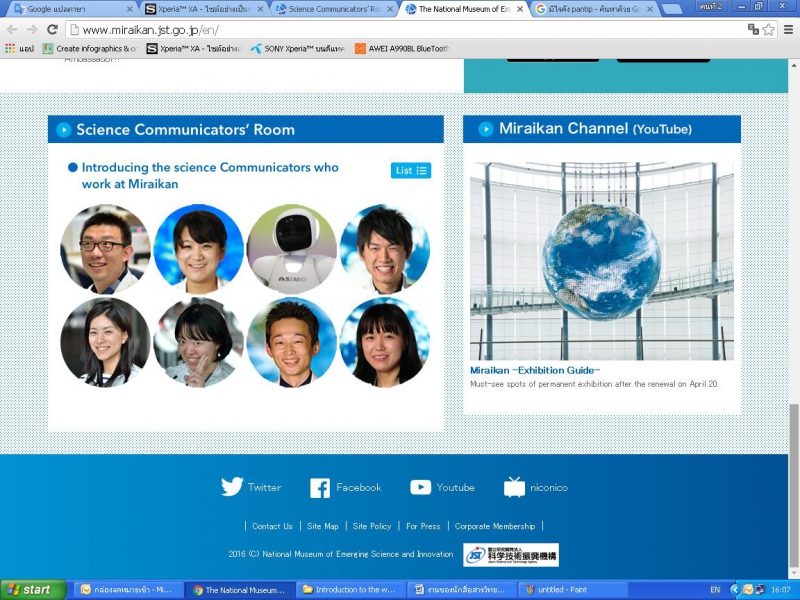
Task: Click the Youtube play icon in footer
Action: [420, 487]
